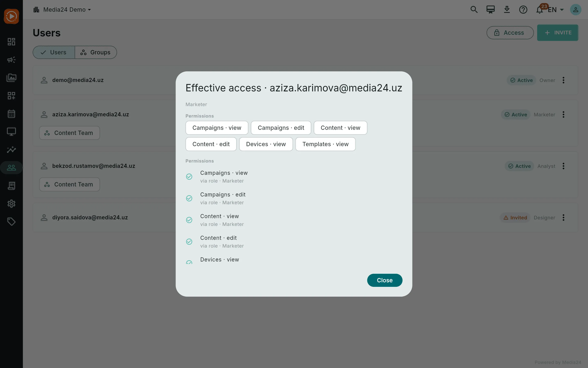The image size is (588, 368).
Task: Click the dialog title with aziza.karimova email
Action: click(294, 88)
